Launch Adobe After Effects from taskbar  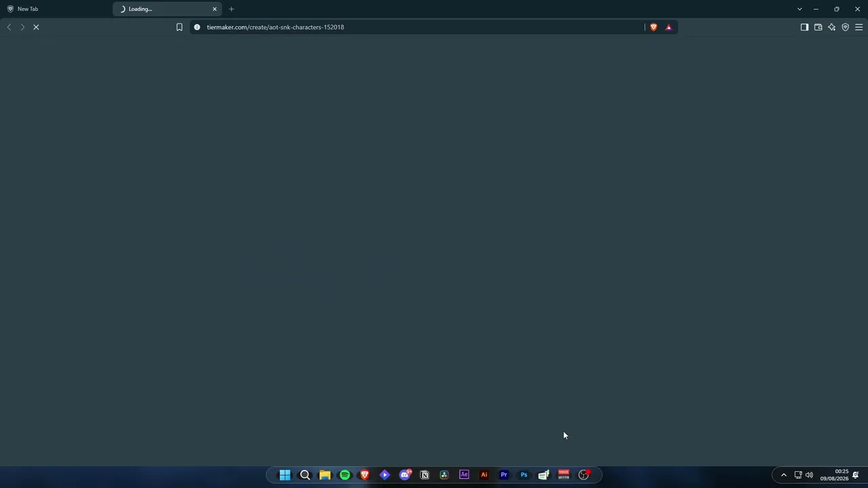pos(464,475)
